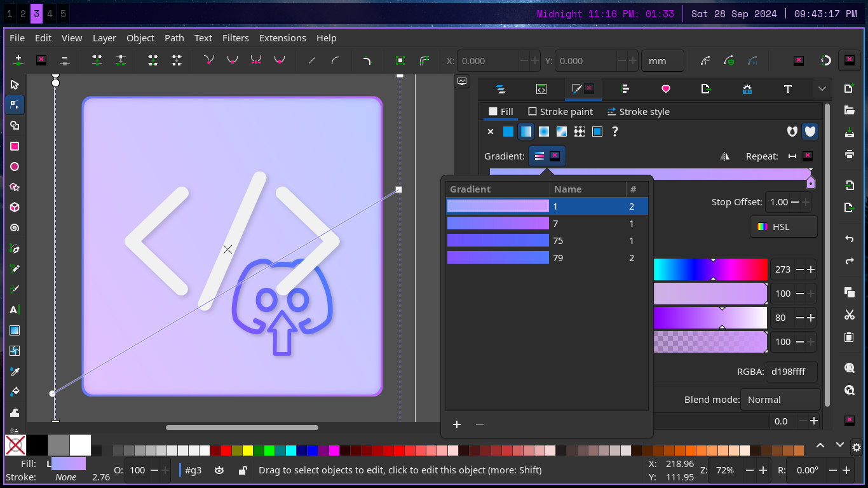Open the #g3 layer selector
This screenshot has width=868, height=488.
(x=193, y=470)
